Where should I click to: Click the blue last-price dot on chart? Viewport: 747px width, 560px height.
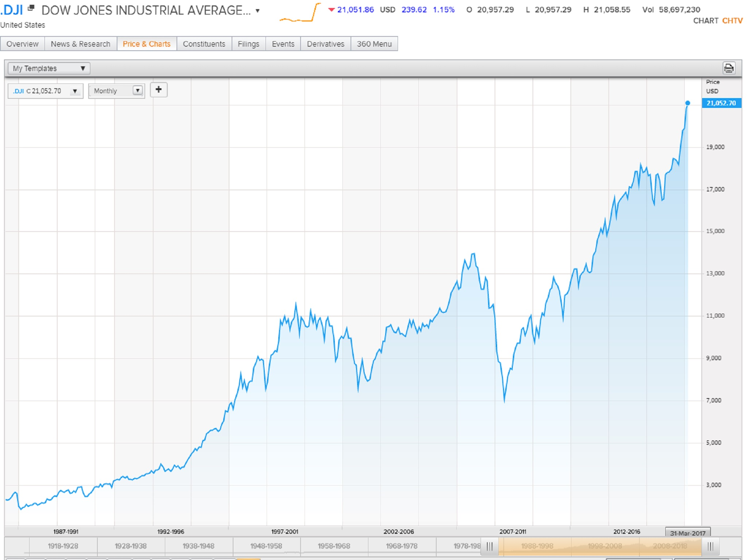(x=688, y=103)
